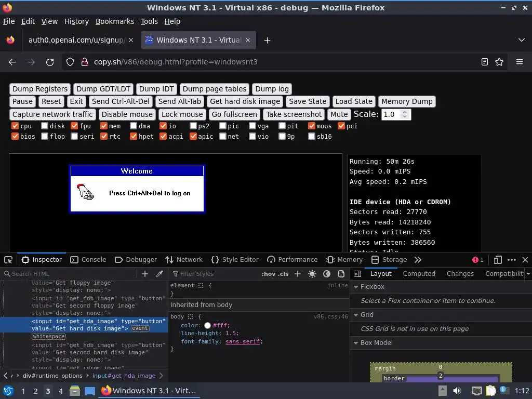Close the developer tools panel
Image resolution: width=532 pixels, height=399 pixels.
click(x=525, y=260)
